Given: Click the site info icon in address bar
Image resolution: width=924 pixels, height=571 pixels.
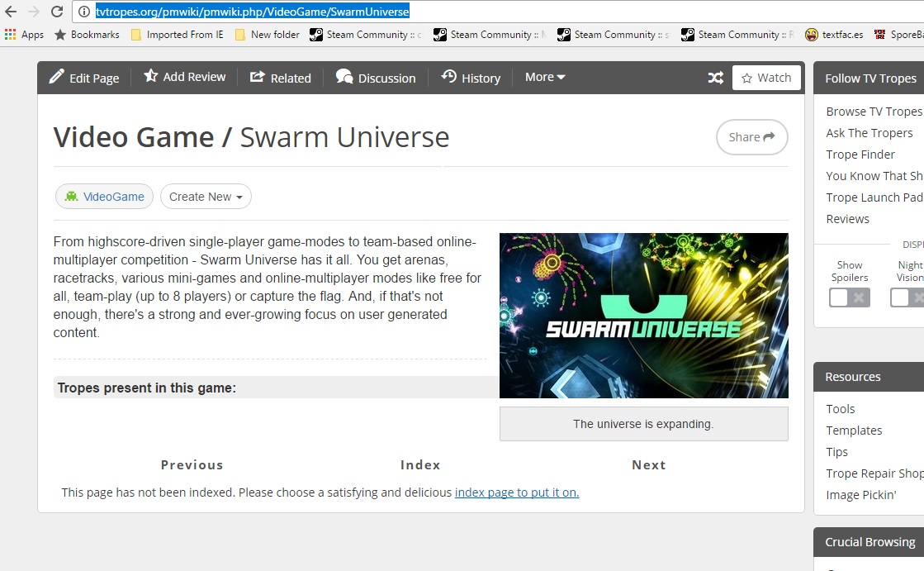Looking at the screenshot, I should (x=84, y=12).
